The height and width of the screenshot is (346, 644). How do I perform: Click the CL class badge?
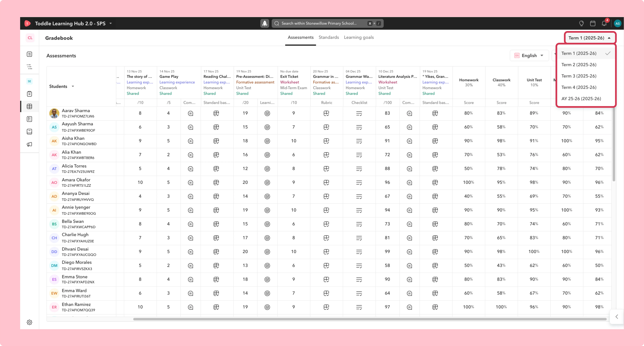[x=30, y=38]
